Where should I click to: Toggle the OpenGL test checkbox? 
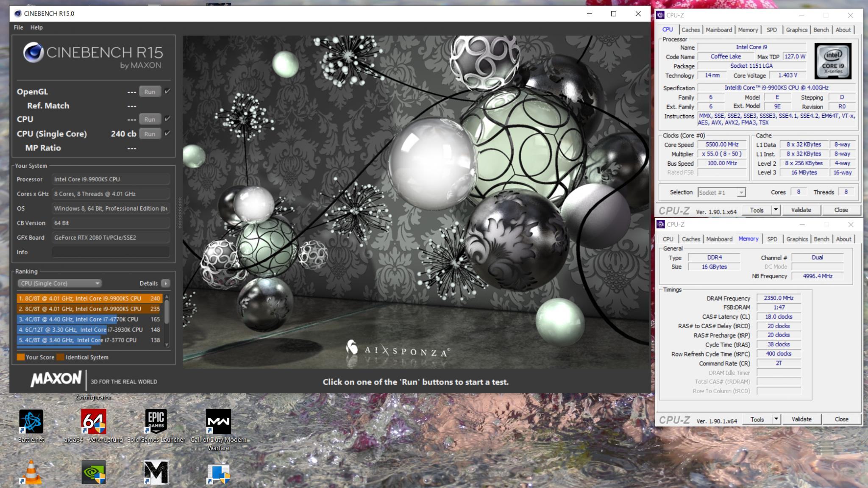(x=167, y=91)
